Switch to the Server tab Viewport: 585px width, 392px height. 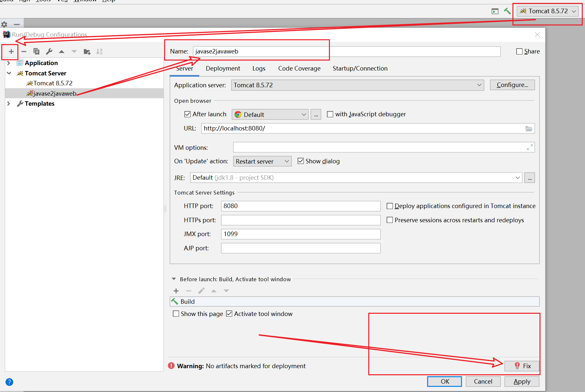click(x=184, y=69)
